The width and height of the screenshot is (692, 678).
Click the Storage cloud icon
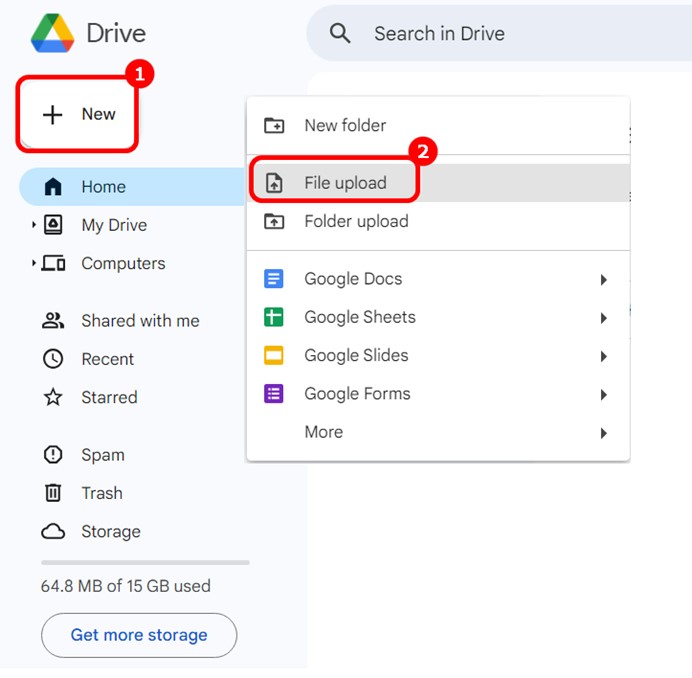[53, 531]
